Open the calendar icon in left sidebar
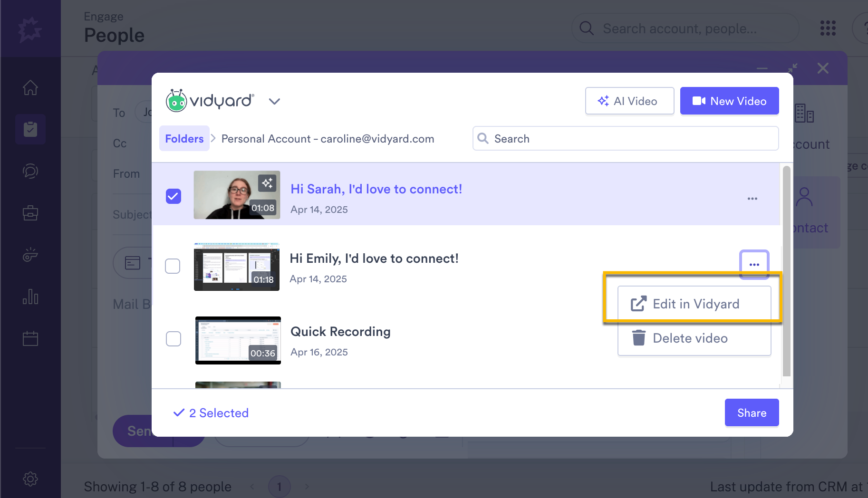 coord(30,338)
